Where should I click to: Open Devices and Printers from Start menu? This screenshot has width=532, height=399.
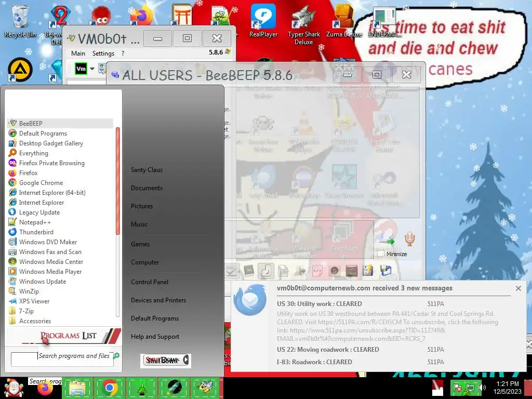pos(158,300)
